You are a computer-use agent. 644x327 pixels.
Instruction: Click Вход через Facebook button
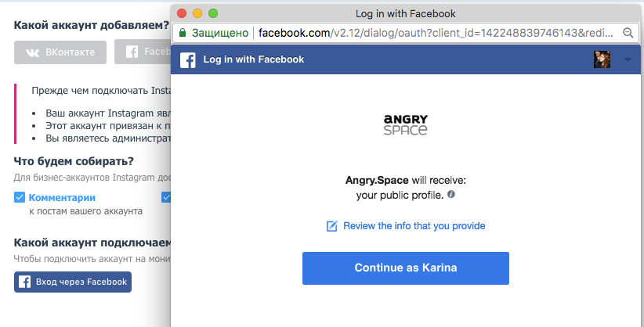(x=73, y=282)
